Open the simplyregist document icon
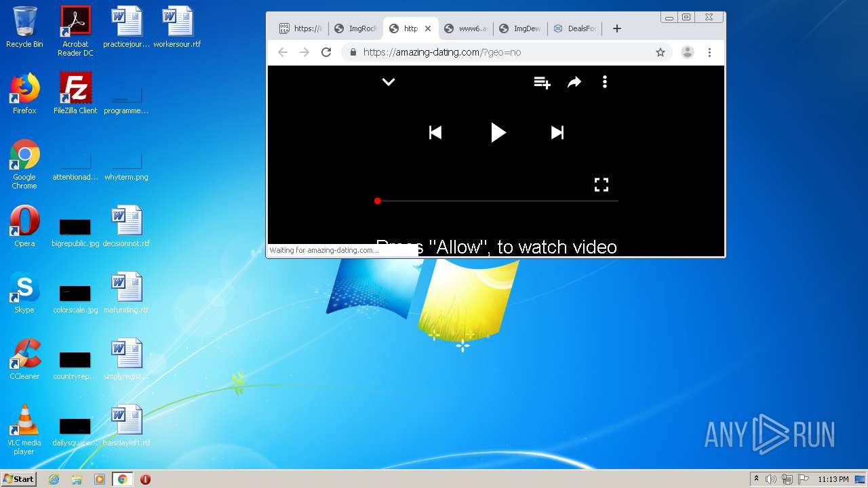 tap(126, 359)
